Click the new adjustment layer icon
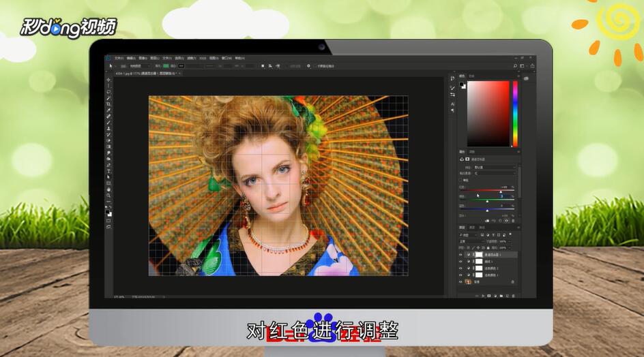The width and height of the screenshot is (644, 357). pos(495,296)
